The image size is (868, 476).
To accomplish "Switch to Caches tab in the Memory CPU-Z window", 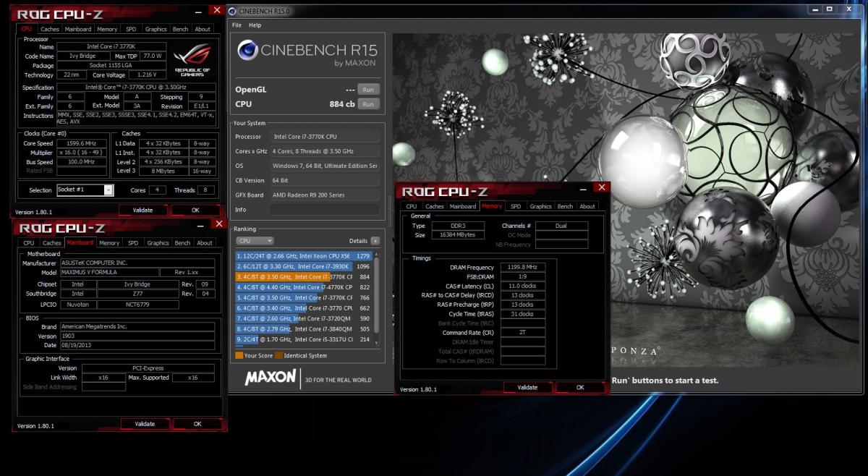I will (435, 206).
